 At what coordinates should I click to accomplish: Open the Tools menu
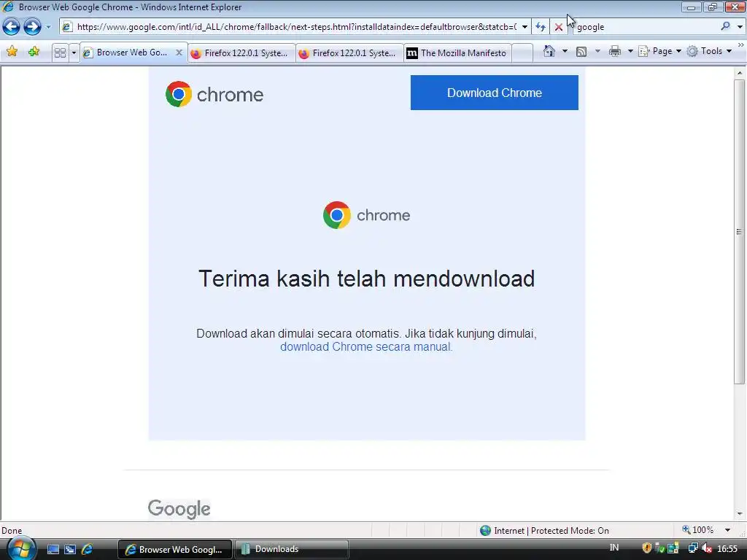point(709,51)
